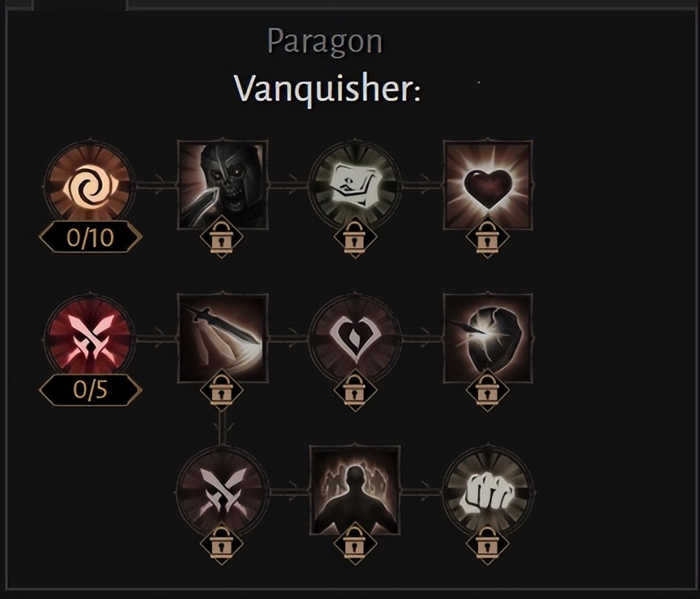
Task: Click the skull helmet skill icon
Action: point(223,184)
